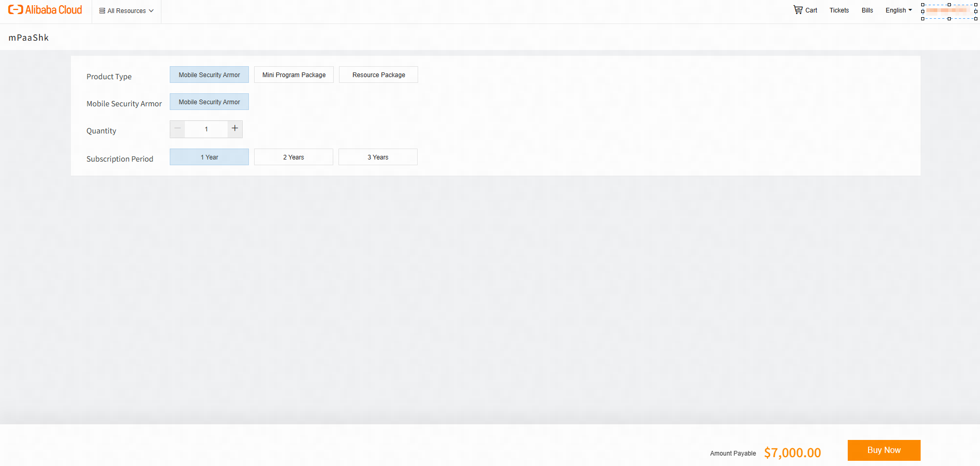The height and width of the screenshot is (466, 980).
Task: Open the English language dropdown
Action: (899, 10)
